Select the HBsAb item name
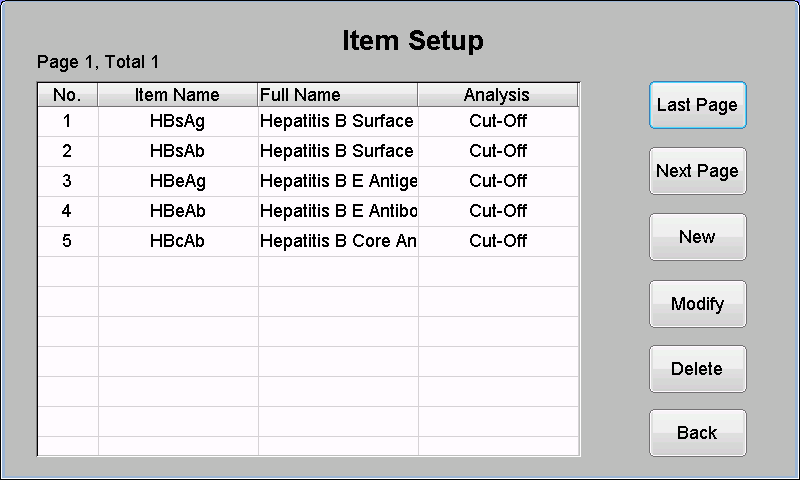This screenshot has height=480, width=800. (x=177, y=152)
